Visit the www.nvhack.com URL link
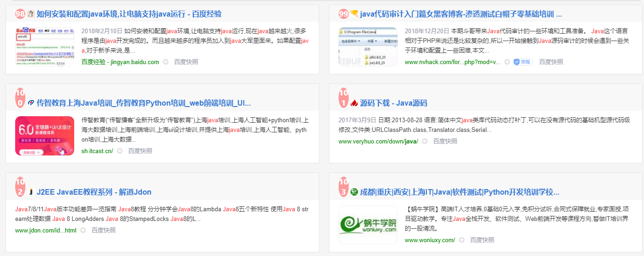This screenshot has width=644, height=256. tap(452, 62)
